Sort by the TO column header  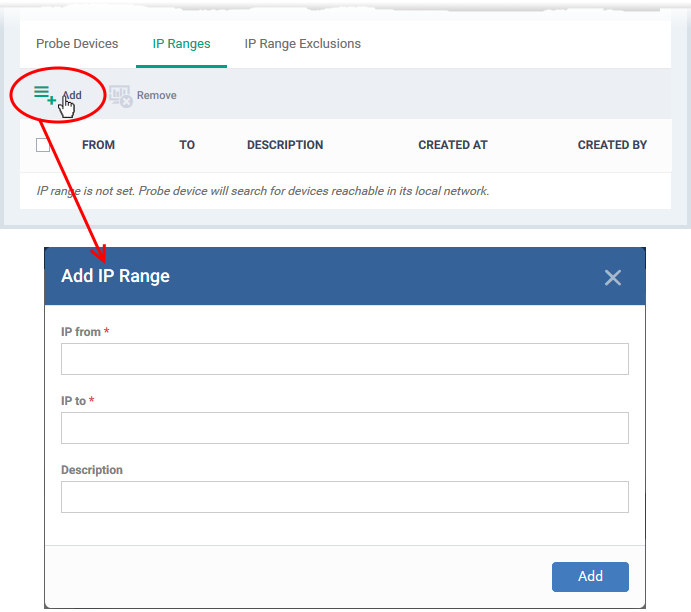click(x=187, y=145)
